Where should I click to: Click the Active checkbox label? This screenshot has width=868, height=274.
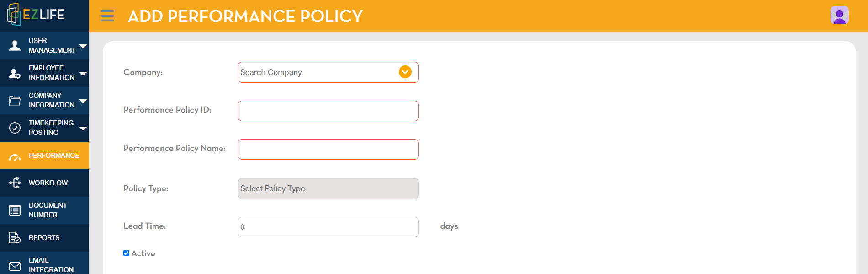click(x=143, y=253)
